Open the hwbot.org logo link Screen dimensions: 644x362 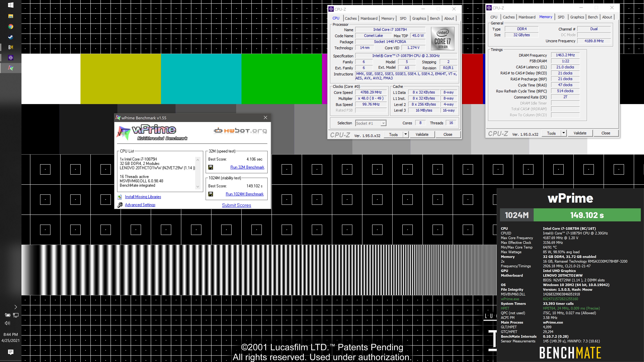pos(240,130)
